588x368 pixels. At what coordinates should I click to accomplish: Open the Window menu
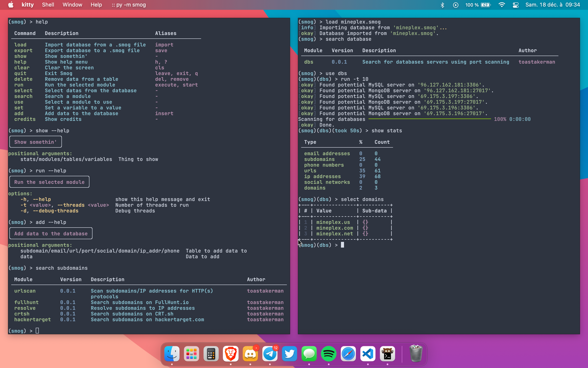pos(72,5)
